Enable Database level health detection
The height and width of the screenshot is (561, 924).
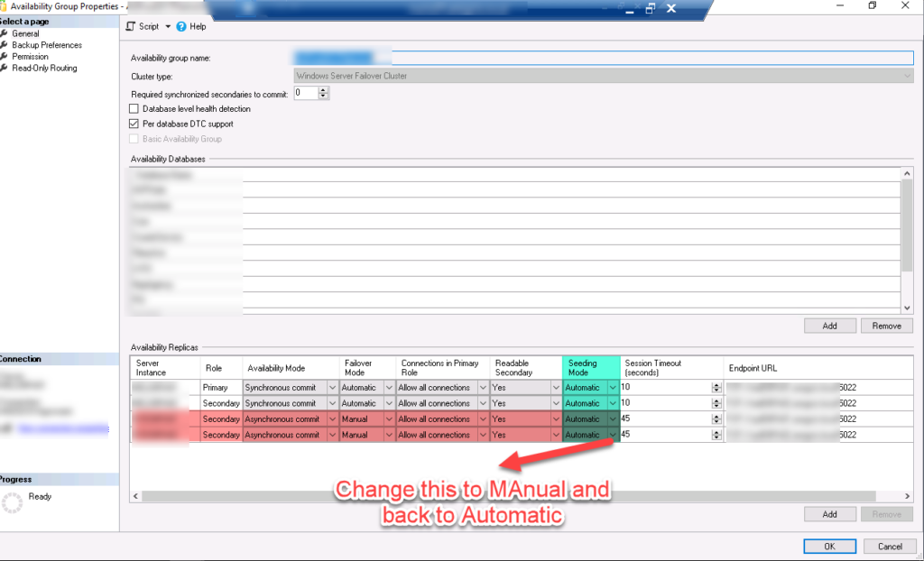point(134,109)
